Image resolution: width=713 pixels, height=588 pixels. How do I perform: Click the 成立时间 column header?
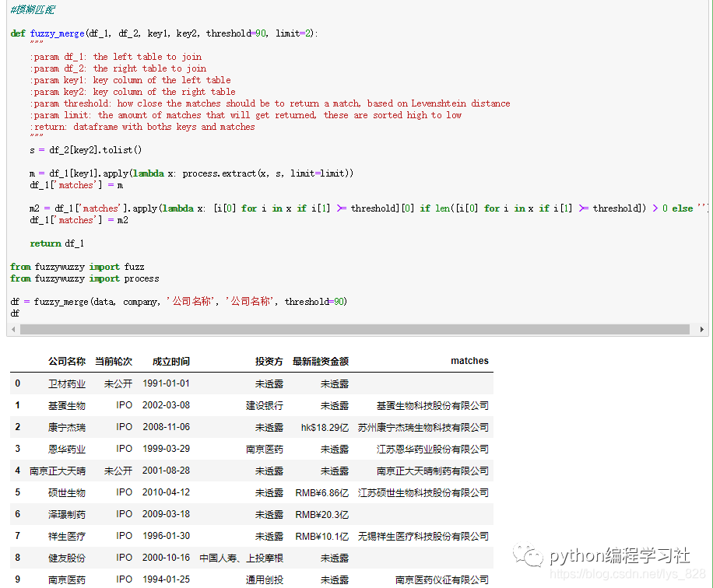pyautogui.click(x=171, y=361)
